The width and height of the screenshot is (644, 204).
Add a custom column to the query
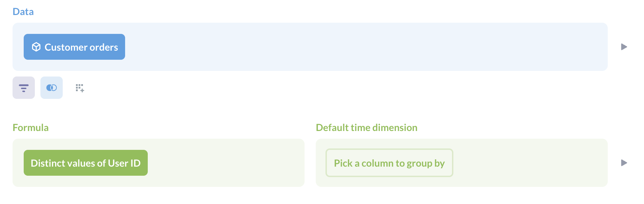pos(80,88)
